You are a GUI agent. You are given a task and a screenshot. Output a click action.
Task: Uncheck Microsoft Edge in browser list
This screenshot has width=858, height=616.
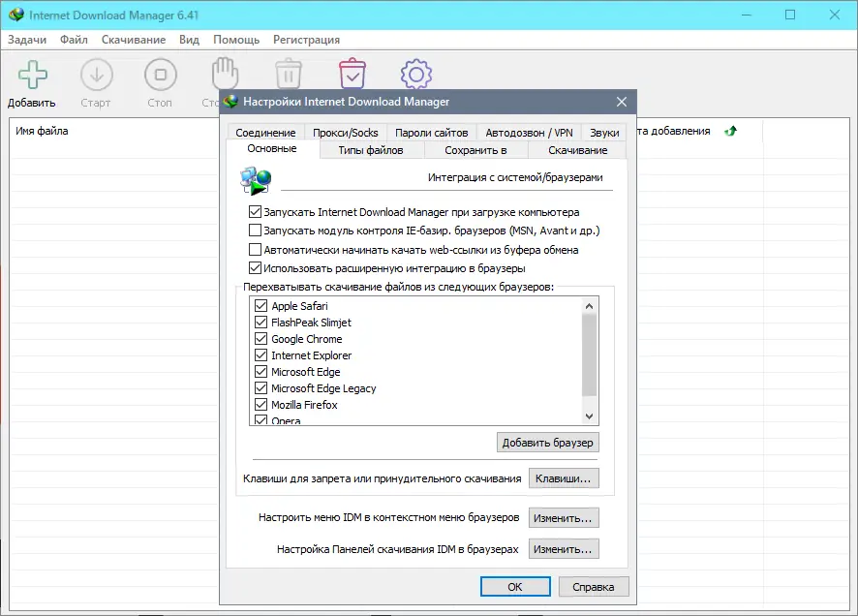pos(261,372)
